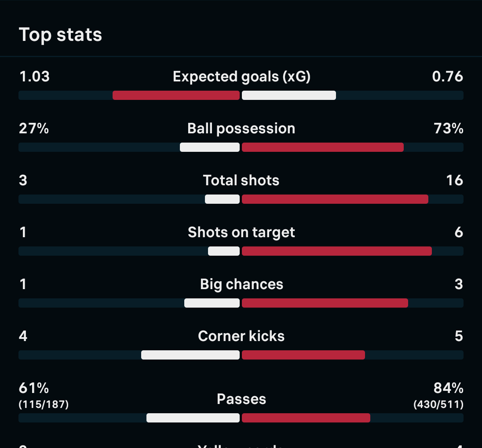Select the Shots on target label
Image resolution: width=482 pixels, height=448 pixels.
click(241, 232)
